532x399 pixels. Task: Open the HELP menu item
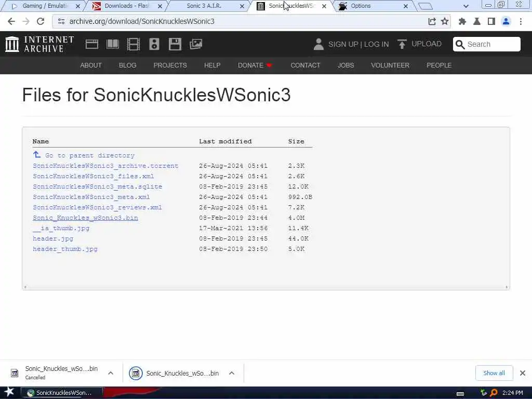pyautogui.click(x=212, y=65)
